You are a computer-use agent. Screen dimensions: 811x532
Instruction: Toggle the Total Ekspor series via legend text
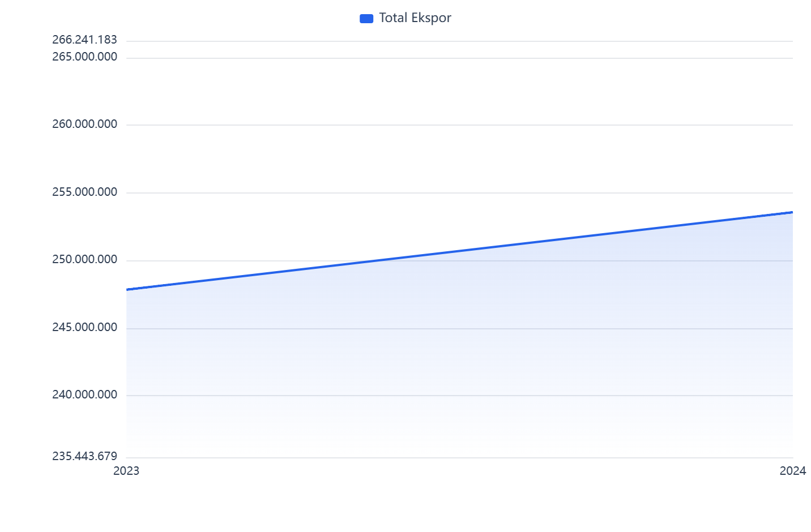[415, 18]
